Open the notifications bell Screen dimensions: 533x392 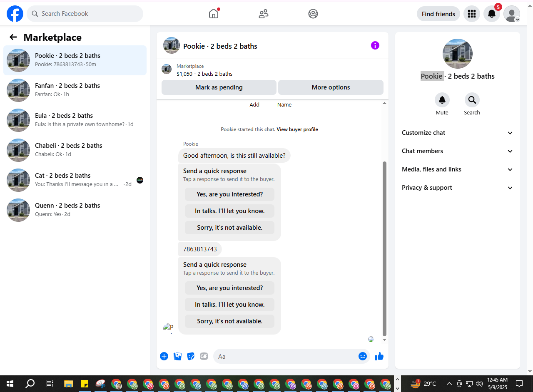pyautogui.click(x=492, y=14)
